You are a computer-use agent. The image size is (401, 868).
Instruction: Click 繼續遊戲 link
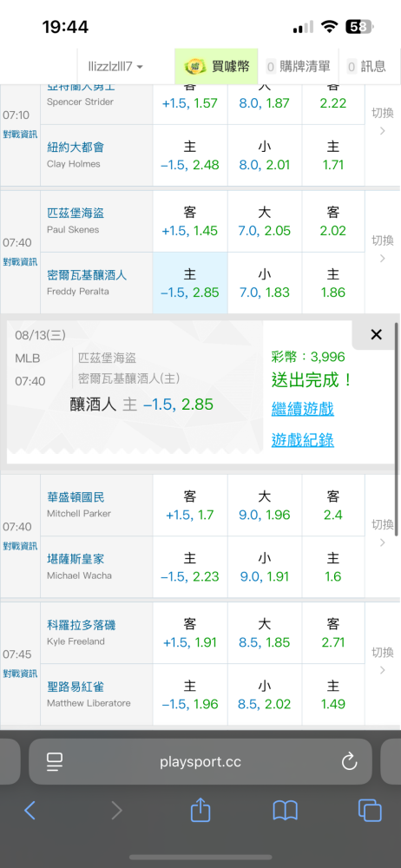coord(302,410)
